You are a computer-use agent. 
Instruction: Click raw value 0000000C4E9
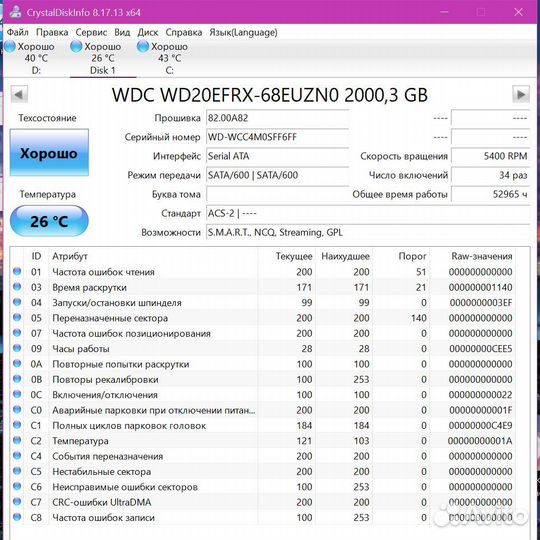point(481,426)
